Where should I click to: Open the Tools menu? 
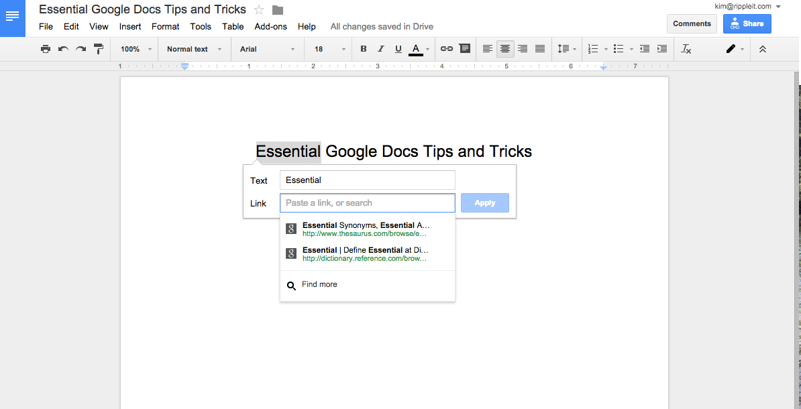pos(201,27)
